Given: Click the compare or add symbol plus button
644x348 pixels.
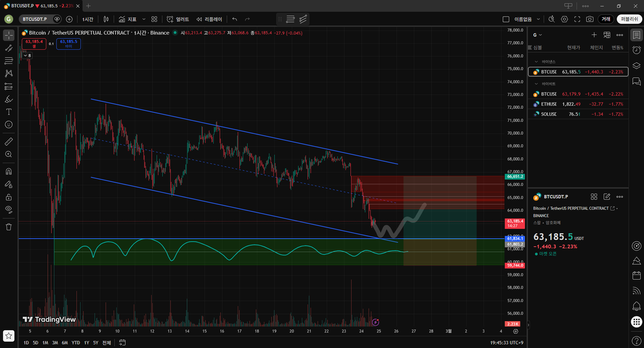Looking at the screenshot, I should pos(69,19).
